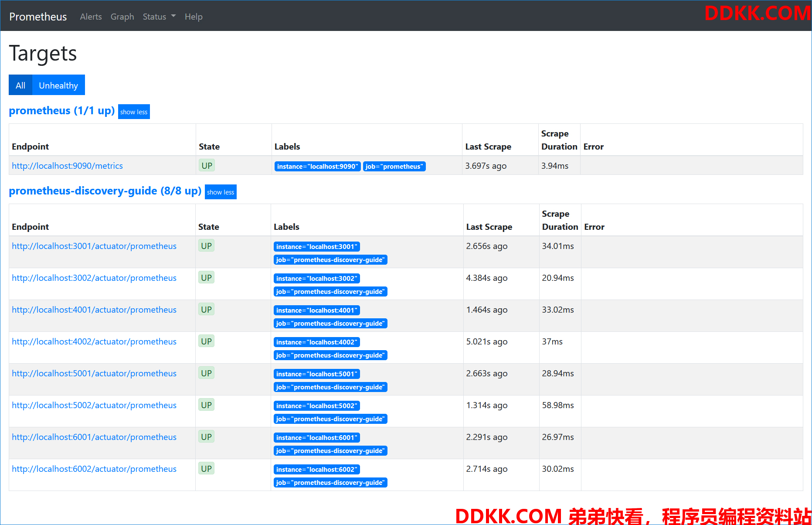Collapse prometheus-discovery-guide with show less
The image size is (812, 525).
[x=221, y=192]
